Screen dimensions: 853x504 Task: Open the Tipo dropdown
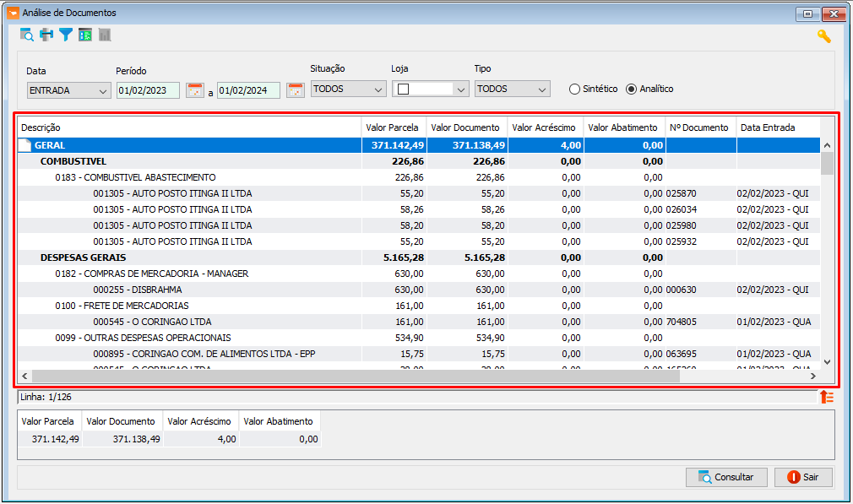click(513, 89)
